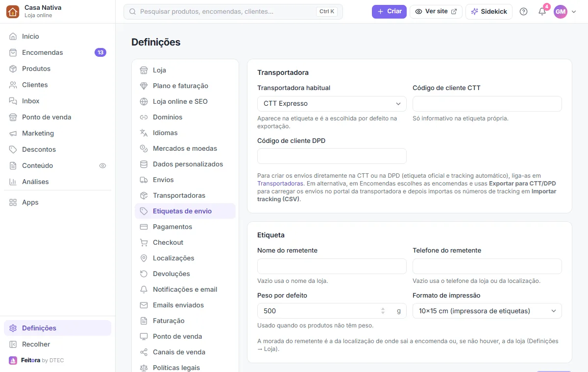Click the Loja online e SEO globe icon

coord(144,101)
